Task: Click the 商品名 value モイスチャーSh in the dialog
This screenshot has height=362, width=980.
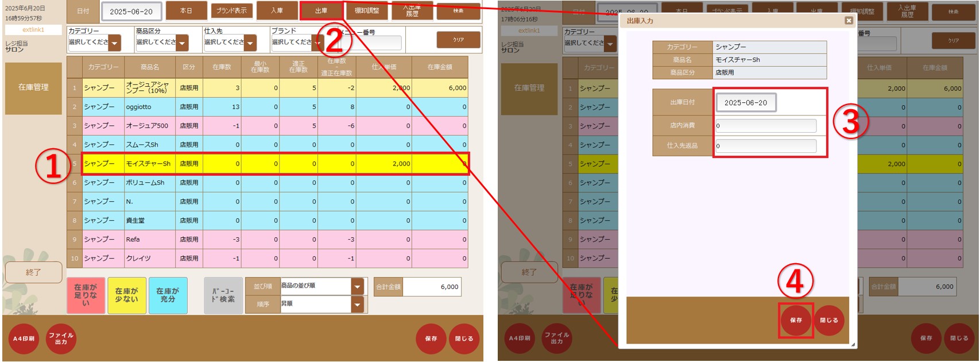Action: tap(769, 60)
